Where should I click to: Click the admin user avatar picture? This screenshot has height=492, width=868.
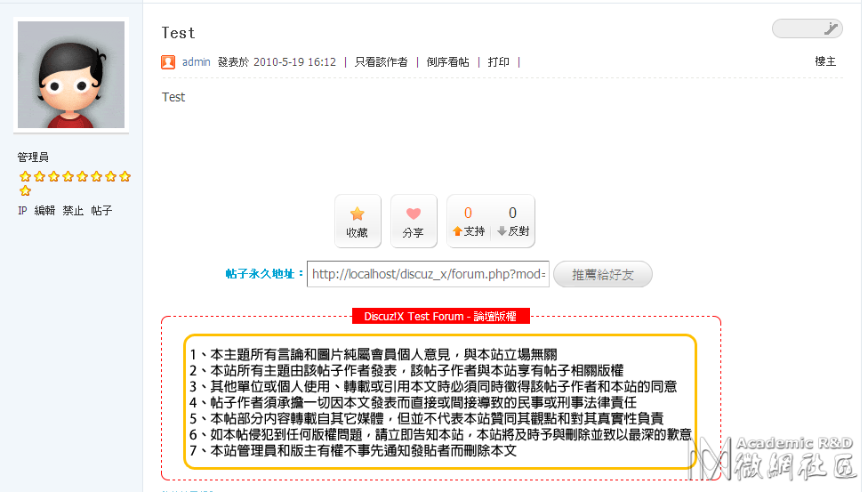point(71,75)
